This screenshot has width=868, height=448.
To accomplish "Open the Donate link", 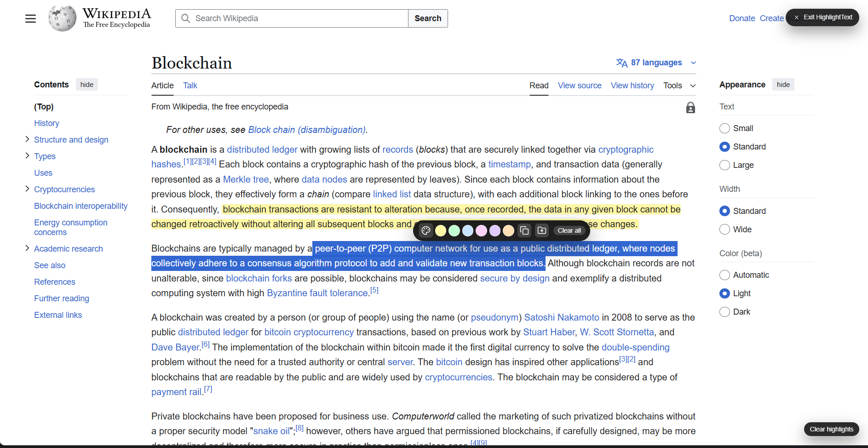I will click(x=742, y=18).
